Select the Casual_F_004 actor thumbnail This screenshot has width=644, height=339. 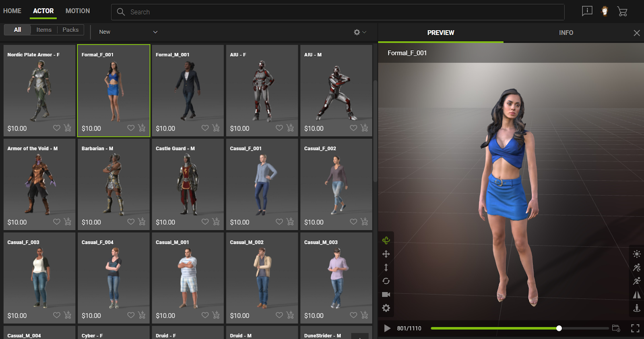[x=114, y=278]
